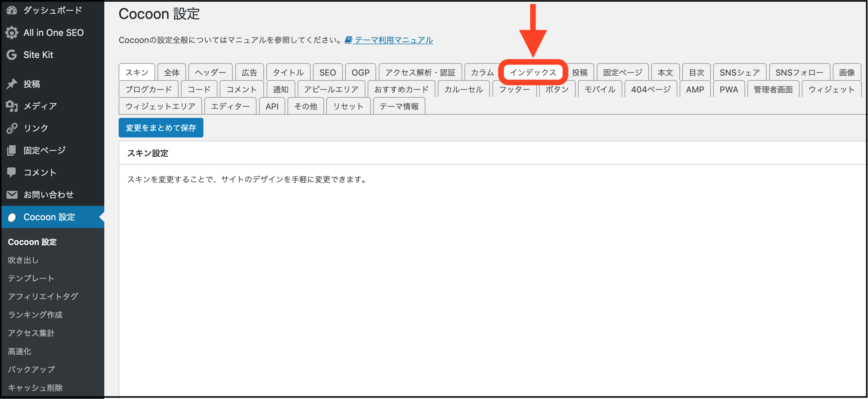Click 変更をまとめて保存 button
This screenshot has width=868, height=399.
point(161,128)
